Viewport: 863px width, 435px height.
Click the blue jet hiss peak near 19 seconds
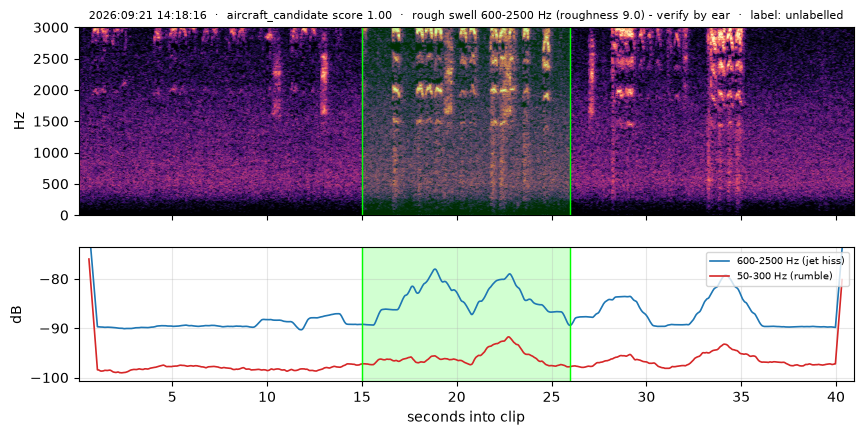[x=435, y=269]
